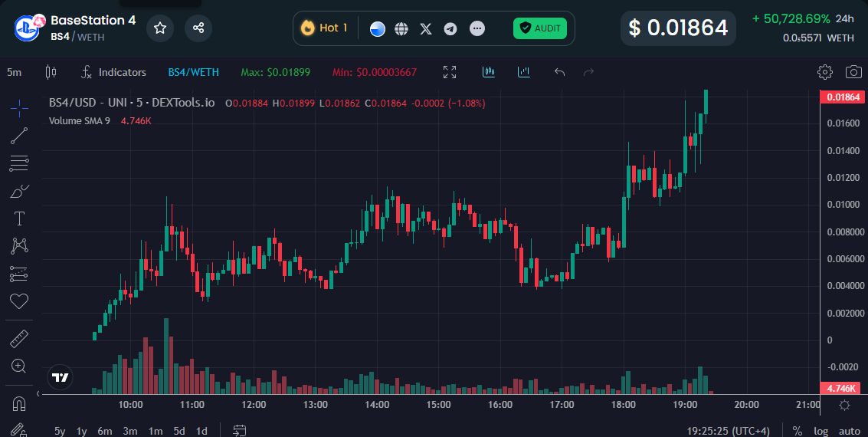This screenshot has width=868, height=437.
Task: Redo the chart action
Action: (589, 72)
